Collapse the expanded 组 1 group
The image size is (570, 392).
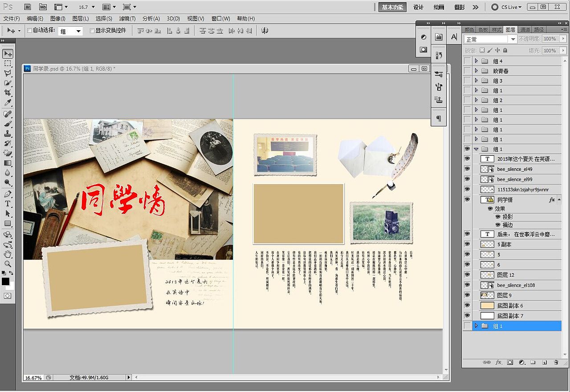(x=476, y=149)
